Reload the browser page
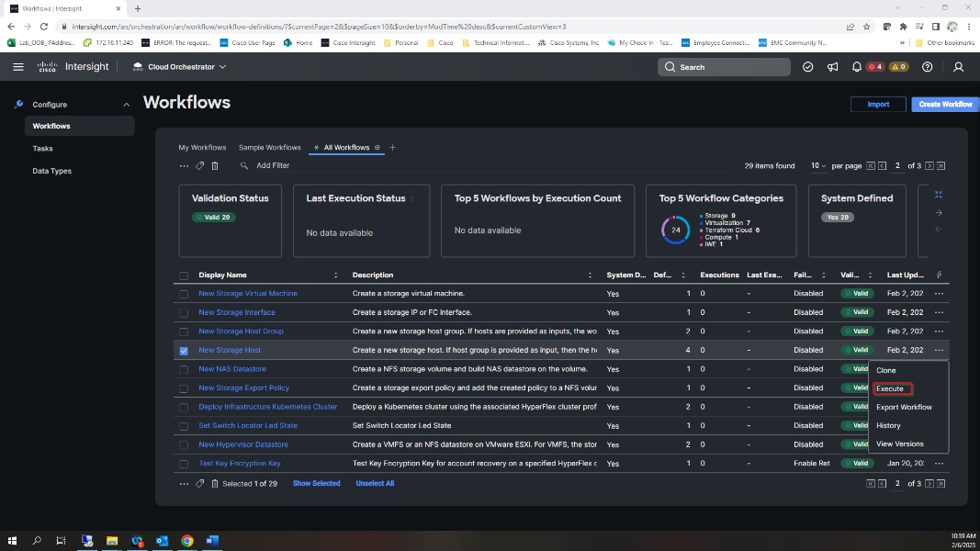The image size is (980, 551). click(44, 27)
